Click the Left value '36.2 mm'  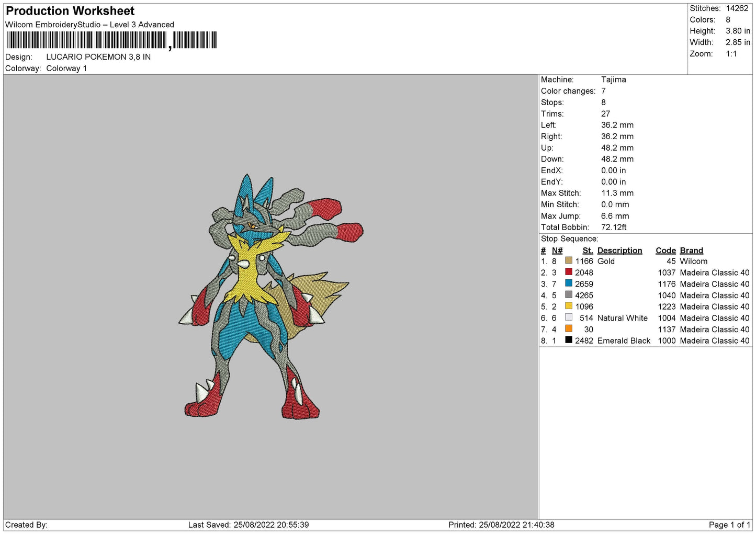point(617,125)
